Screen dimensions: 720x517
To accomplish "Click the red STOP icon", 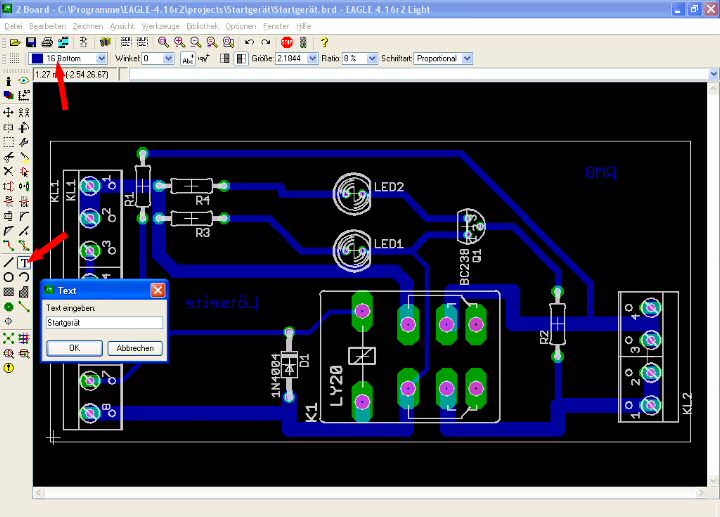I will pyautogui.click(x=287, y=42).
